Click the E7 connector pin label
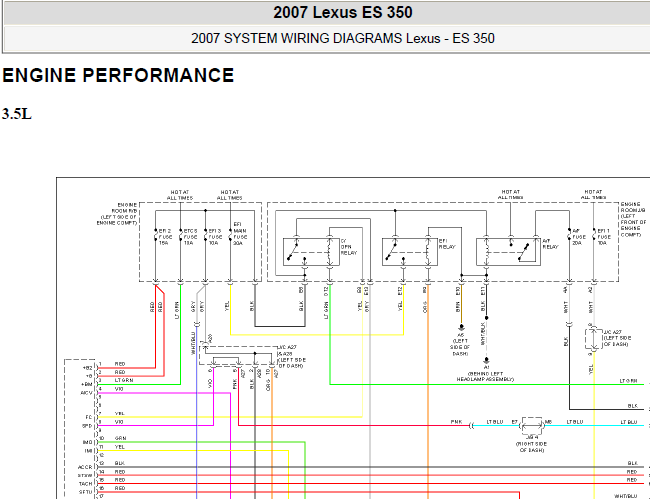This screenshot has height=499, width=650. coord(514,421)
